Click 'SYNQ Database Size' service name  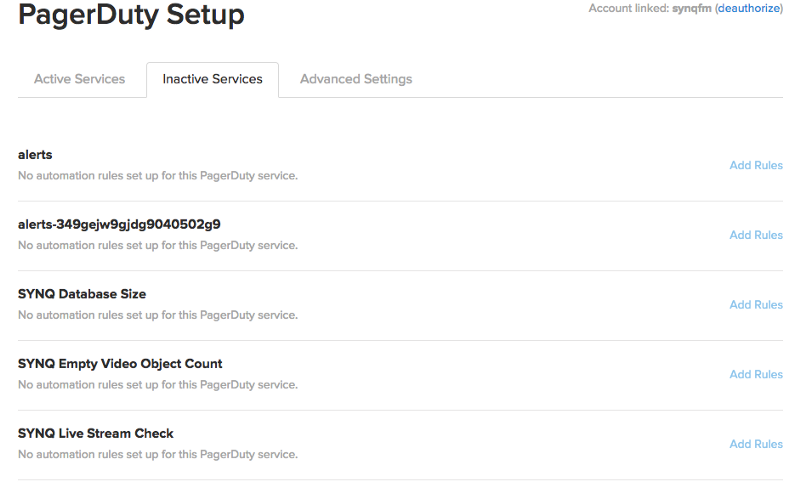click(82, 294)
